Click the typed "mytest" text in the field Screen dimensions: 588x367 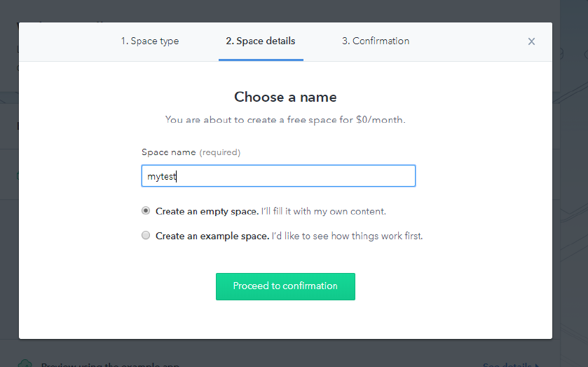161,177
